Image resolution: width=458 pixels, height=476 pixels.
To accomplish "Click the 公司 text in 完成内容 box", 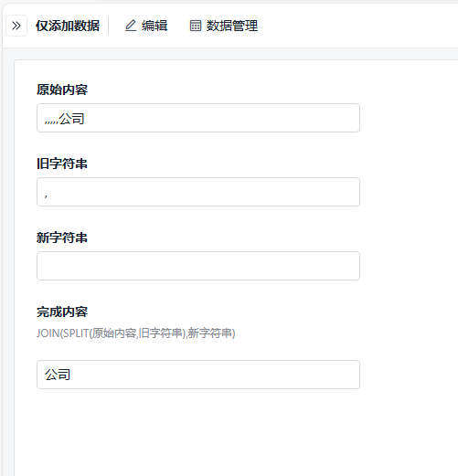I will (x=58, y=375).
